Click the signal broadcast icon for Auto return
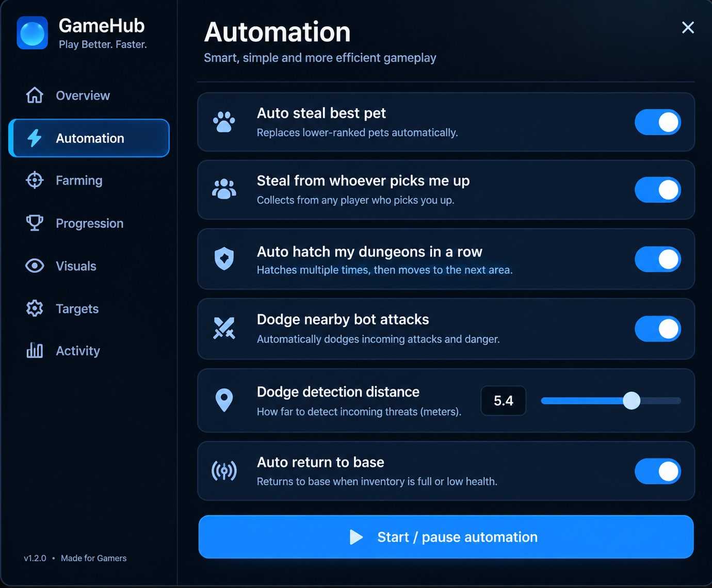The image size is (712, 588). 224,470
